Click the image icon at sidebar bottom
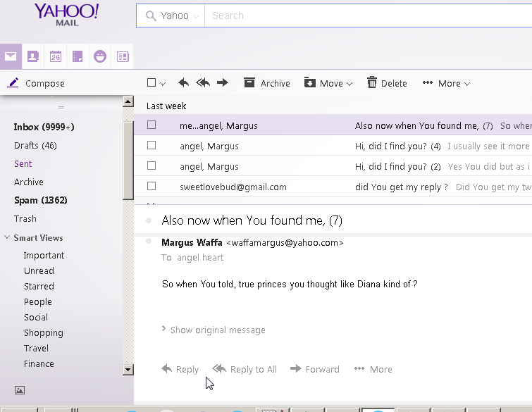This screenshot has width=532, height=412. point(20,390)
